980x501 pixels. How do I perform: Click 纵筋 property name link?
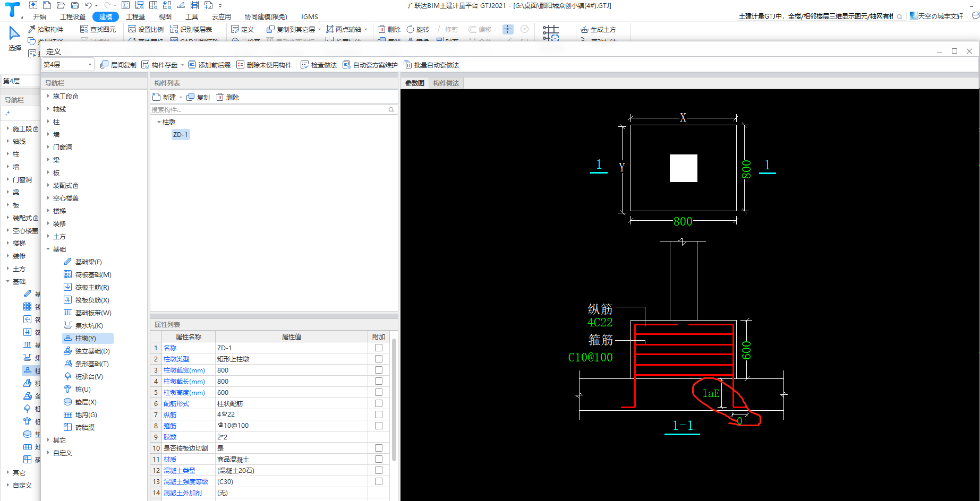click(170, 414)
